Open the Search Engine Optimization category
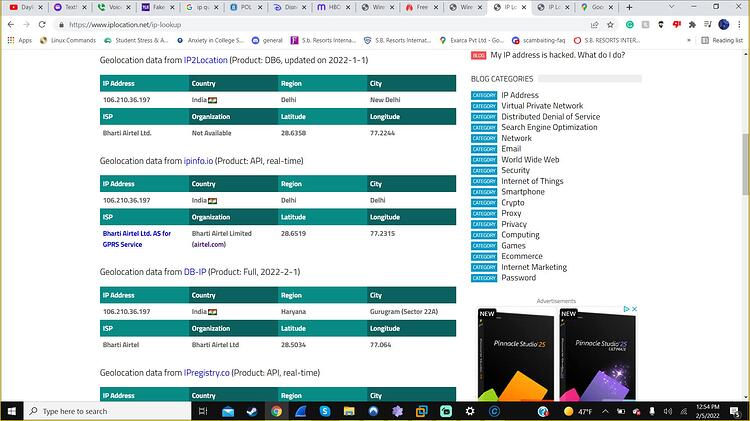This screenshot has height=421, width=750. (x=549, y=127)
